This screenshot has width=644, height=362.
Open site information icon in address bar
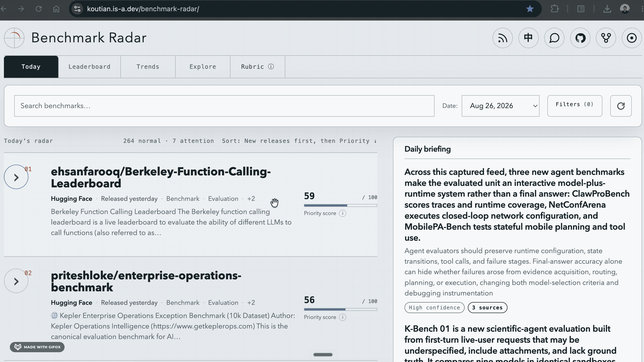[77, 9]
